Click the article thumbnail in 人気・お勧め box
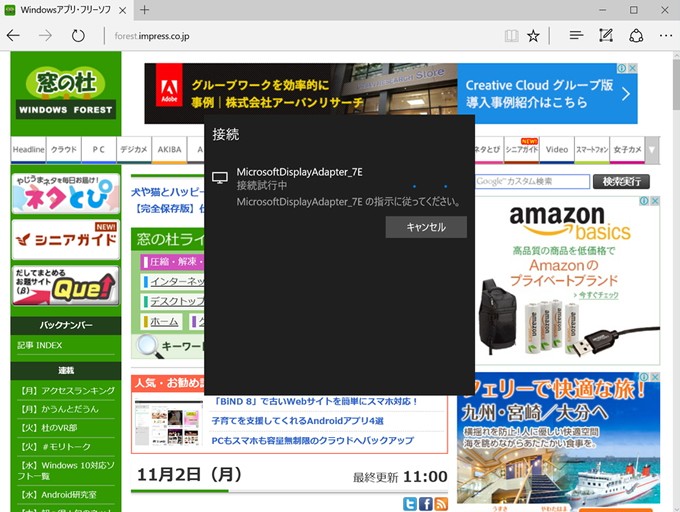The height and width of the screenshot is (512, 680). point(167,423)
